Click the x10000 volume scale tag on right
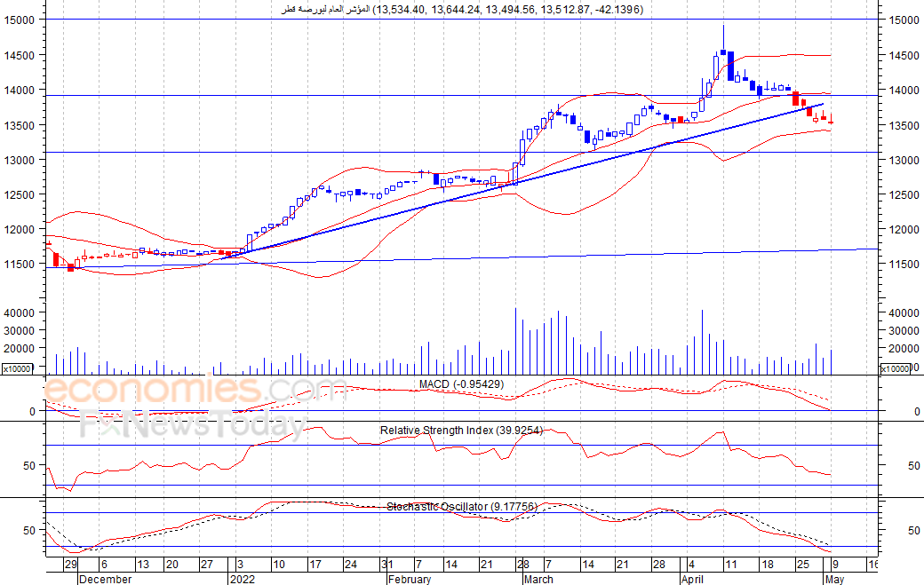 (895, 369)
